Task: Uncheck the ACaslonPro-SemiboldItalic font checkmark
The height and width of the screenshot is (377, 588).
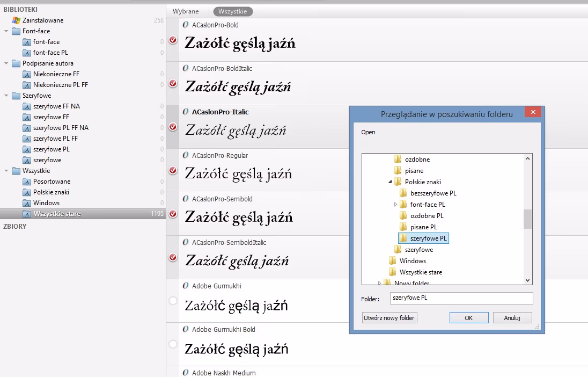Action: click(173, 257)
